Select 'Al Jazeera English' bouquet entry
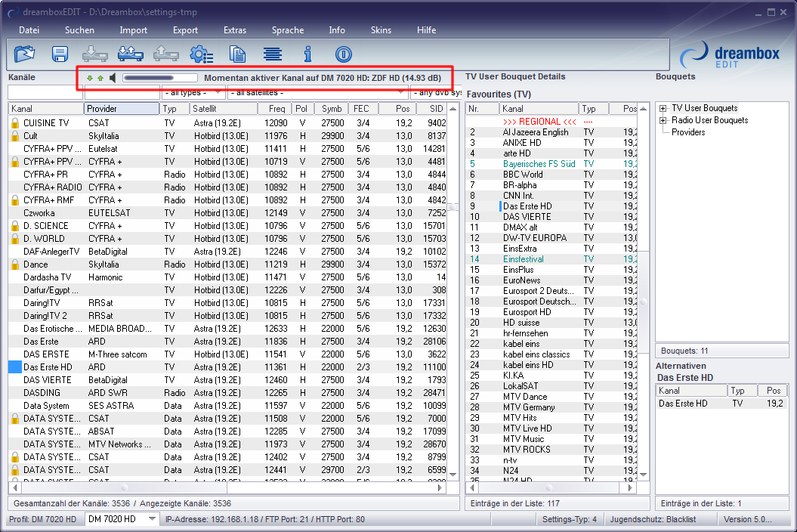Screen dimensions: 797x532 [x=535, y=132]
